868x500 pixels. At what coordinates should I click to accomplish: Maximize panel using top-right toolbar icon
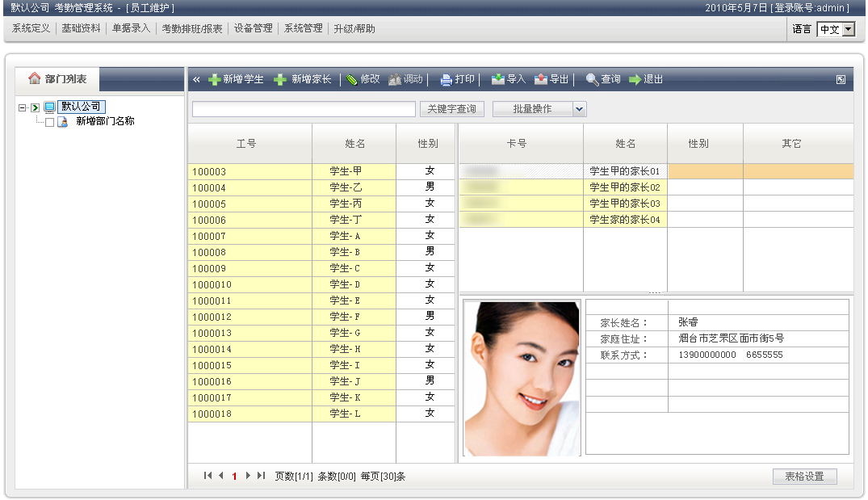point(841,80)
